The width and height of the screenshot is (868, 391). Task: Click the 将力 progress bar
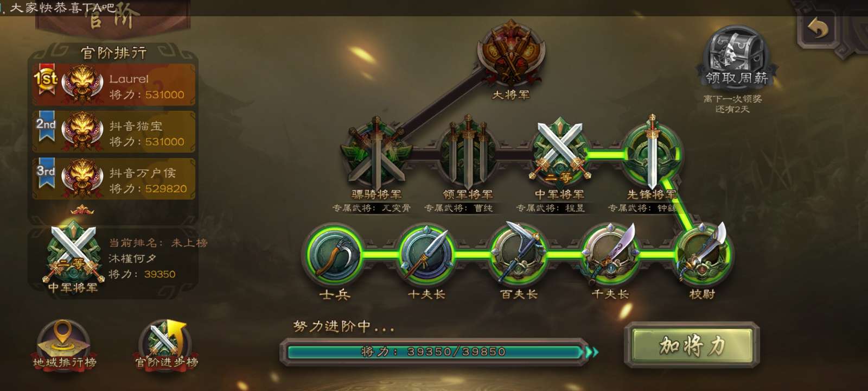434,352
